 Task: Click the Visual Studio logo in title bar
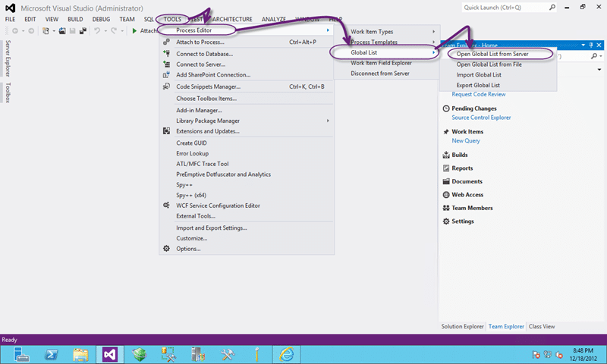coord(10,8)
